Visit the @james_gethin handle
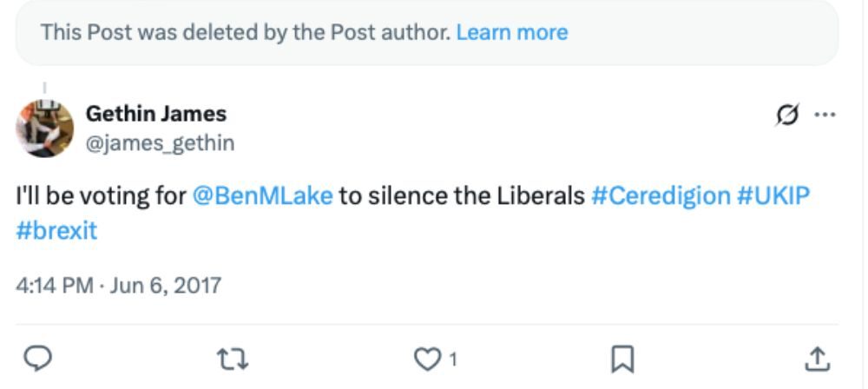The width and height of the screenshot is (868, 389). [160, 142]
